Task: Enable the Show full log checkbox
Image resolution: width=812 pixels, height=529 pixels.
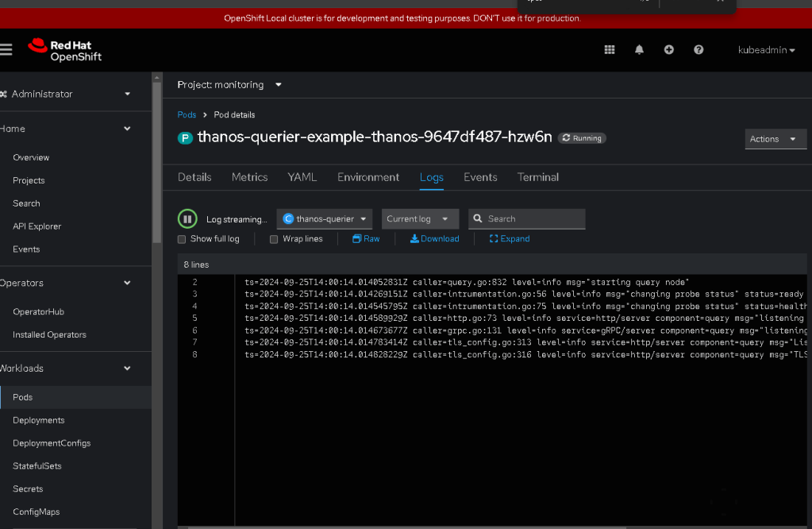Action: pos(182,239)
